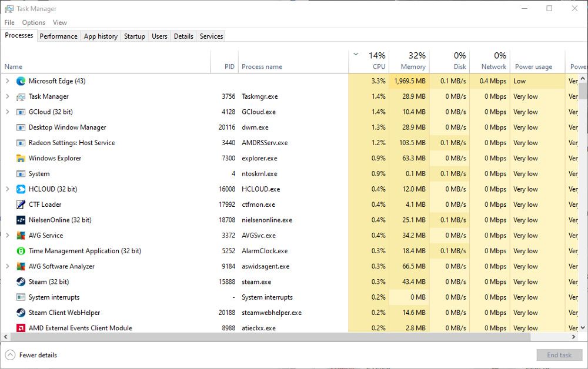588x369 pixels.
Task: Click the Microsoft Edge process icon
Action: tap(21, 81)
